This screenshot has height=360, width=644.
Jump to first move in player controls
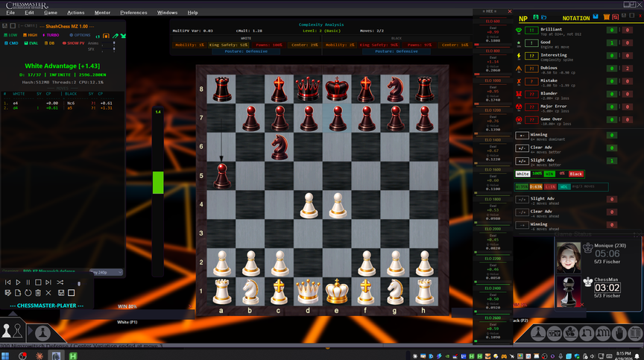(x=7, y=282)
